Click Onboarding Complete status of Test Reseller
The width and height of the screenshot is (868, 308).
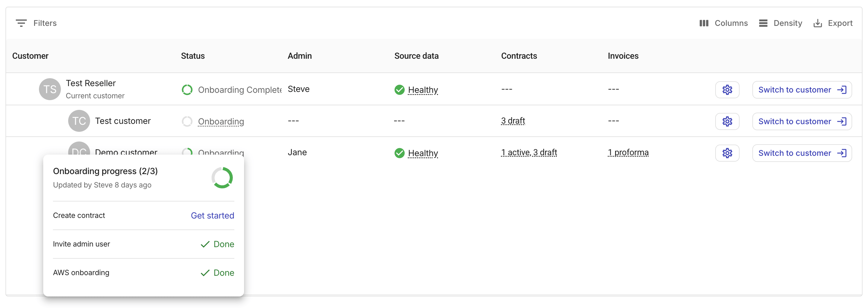click(240, 90)
